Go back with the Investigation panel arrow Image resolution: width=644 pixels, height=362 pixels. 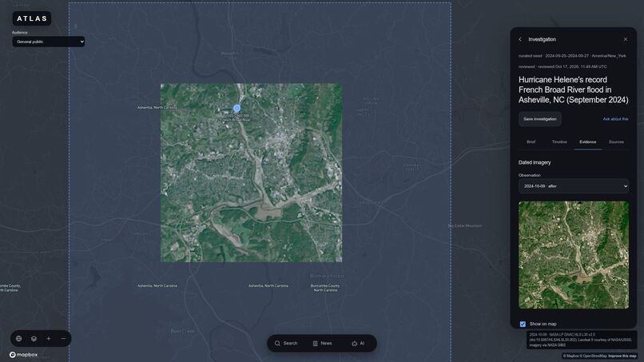pos(520,39)
